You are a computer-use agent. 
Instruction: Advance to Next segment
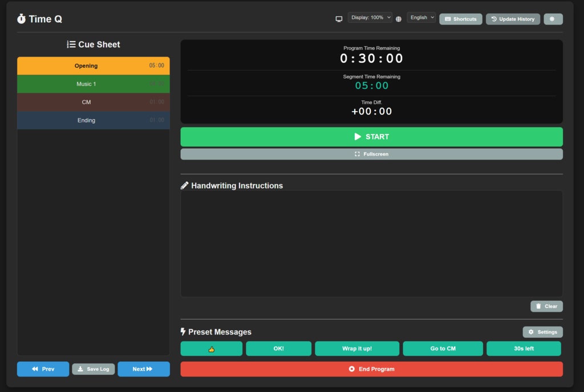point(144,369)
